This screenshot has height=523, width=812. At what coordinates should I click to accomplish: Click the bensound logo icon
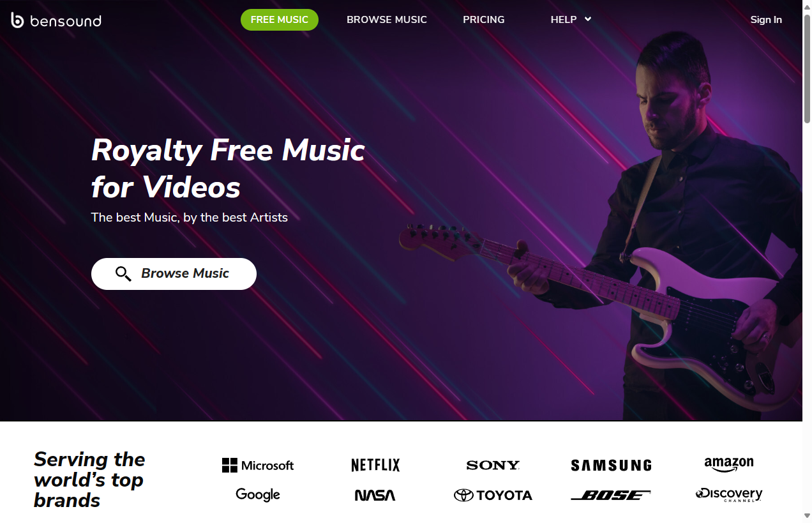[x=17, y=20]
